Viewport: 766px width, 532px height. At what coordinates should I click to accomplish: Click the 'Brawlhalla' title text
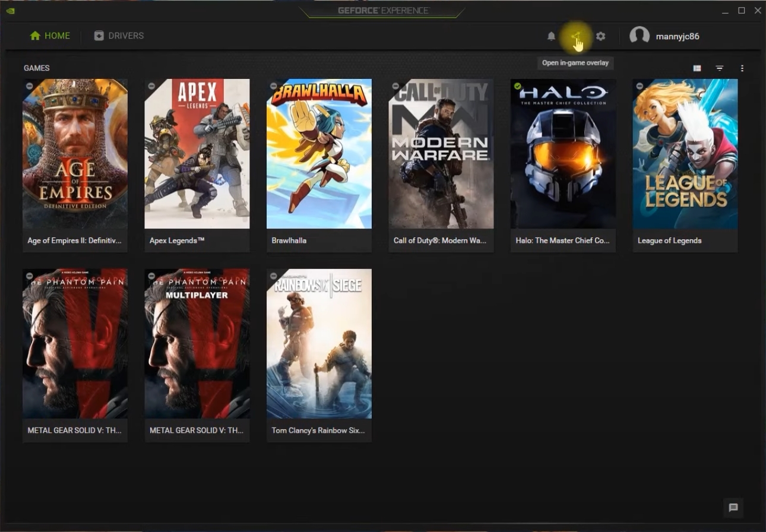289,240
